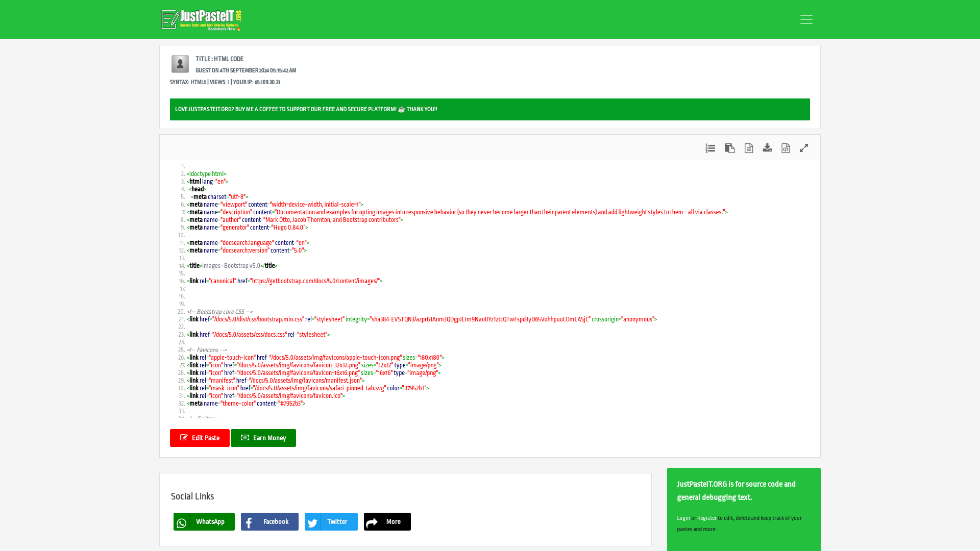The width and height of the screenshot is (980, 551).
Task: Click the copy to clipboard icon
Action: point(729,147)
